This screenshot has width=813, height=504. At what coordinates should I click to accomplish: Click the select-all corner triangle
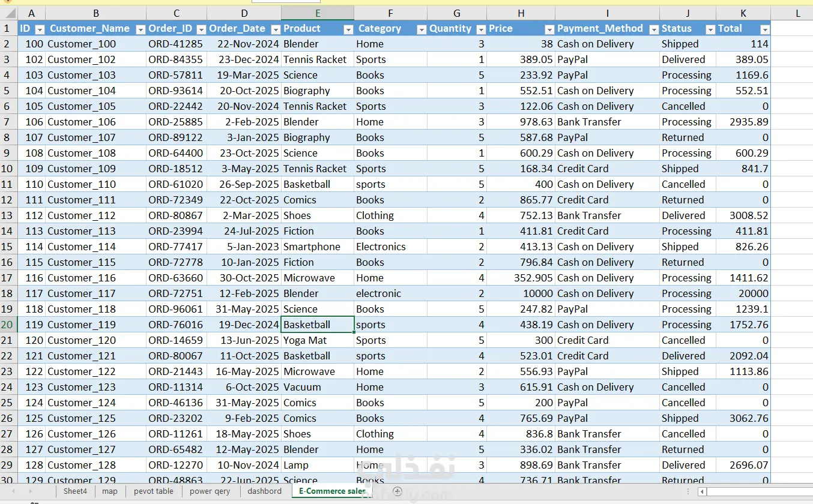coord(8,13)
